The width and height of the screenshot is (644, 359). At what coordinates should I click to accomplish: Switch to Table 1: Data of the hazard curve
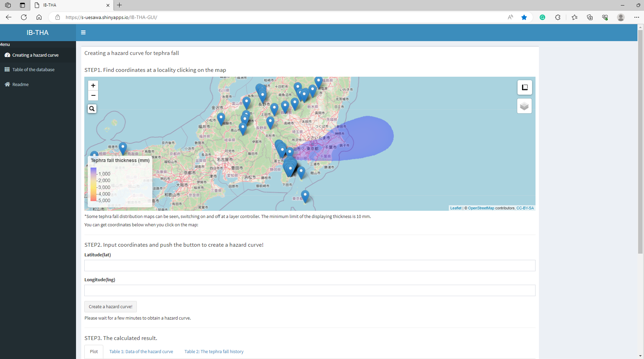[x=141, y=351]
